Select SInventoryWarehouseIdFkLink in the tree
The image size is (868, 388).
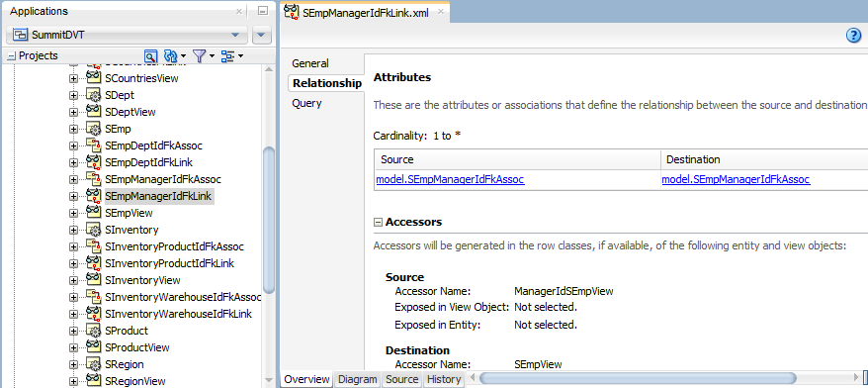click(x=178, y=315)
